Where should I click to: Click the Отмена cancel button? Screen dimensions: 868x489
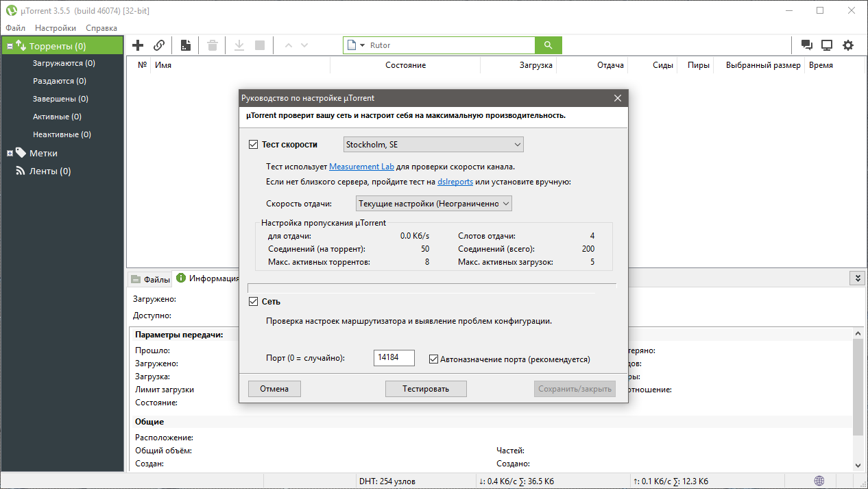[274, 389]
